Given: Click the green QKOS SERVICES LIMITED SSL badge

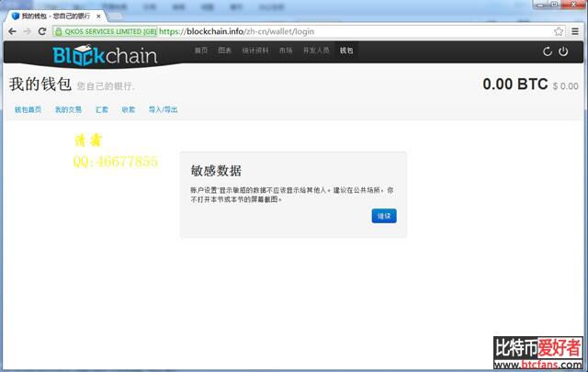Looking at the screenshot, I should [x=106, y=31].
